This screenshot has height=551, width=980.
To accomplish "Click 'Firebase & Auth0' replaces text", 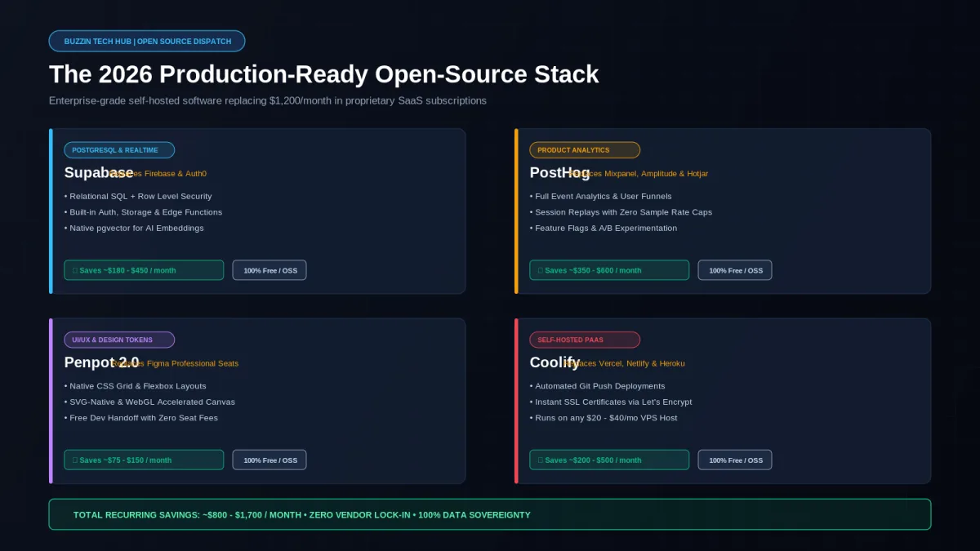I will [176, 174].
